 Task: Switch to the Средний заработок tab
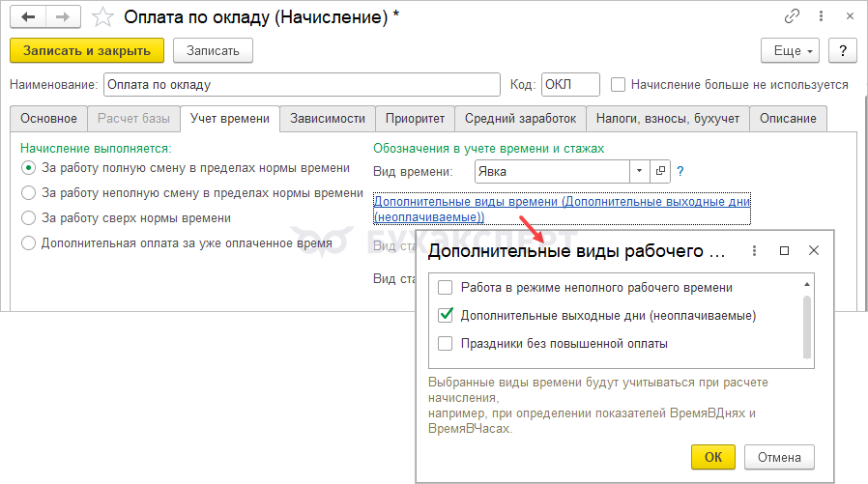click(520, 119)
